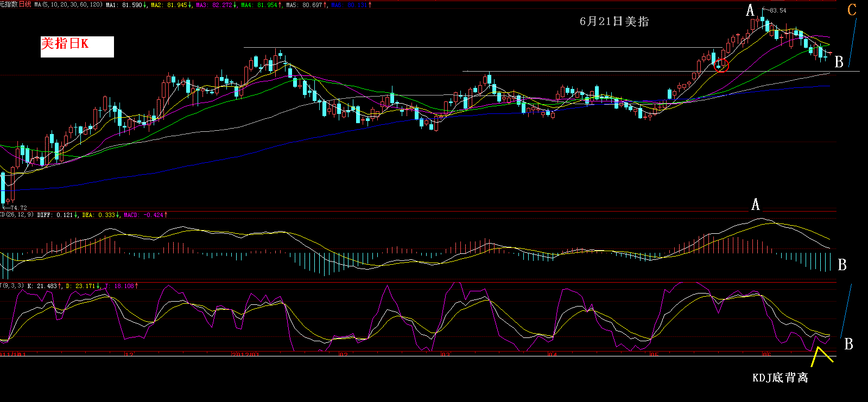Click the letter B beside the KDJ panel

848,344
